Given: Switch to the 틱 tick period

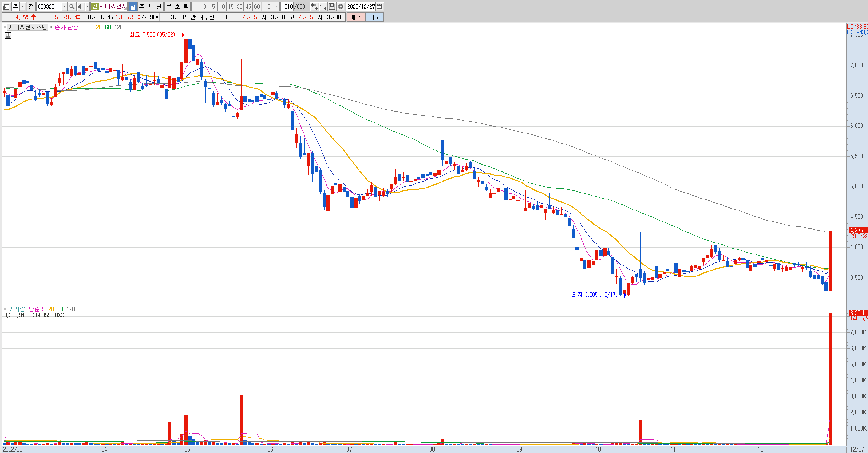Looking at the screenshot, I should tap(186, 6).
